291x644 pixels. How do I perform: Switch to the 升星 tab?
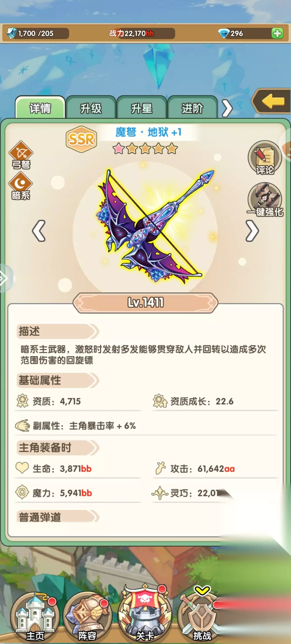(x=141, y=108)
